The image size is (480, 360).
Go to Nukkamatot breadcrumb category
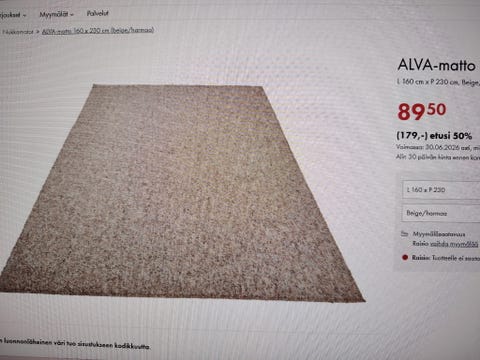click(18, 32)
